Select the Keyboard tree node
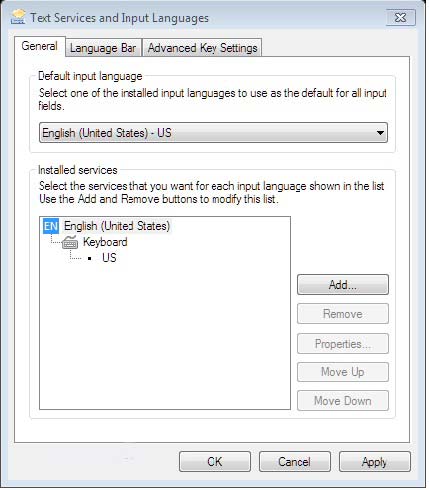 pyautogui.click(x=105, y=242)
